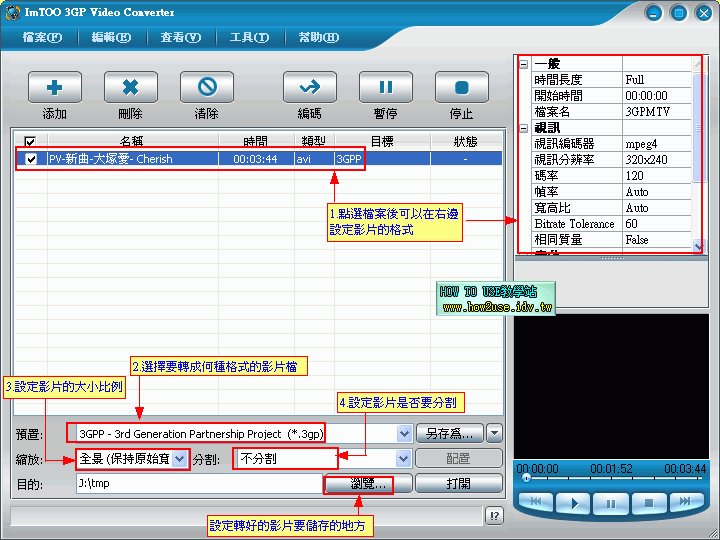Start conversion with the 編碼 (Encode) icon
The height and width of the screenshot is (540, 720).
(x=310, y=87)
